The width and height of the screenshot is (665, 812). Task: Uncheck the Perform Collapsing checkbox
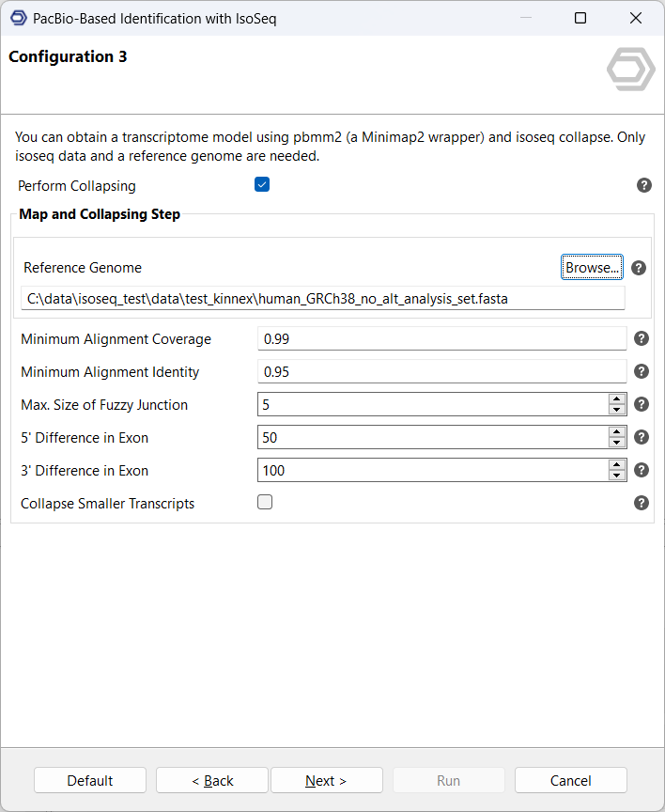point(262,185)
